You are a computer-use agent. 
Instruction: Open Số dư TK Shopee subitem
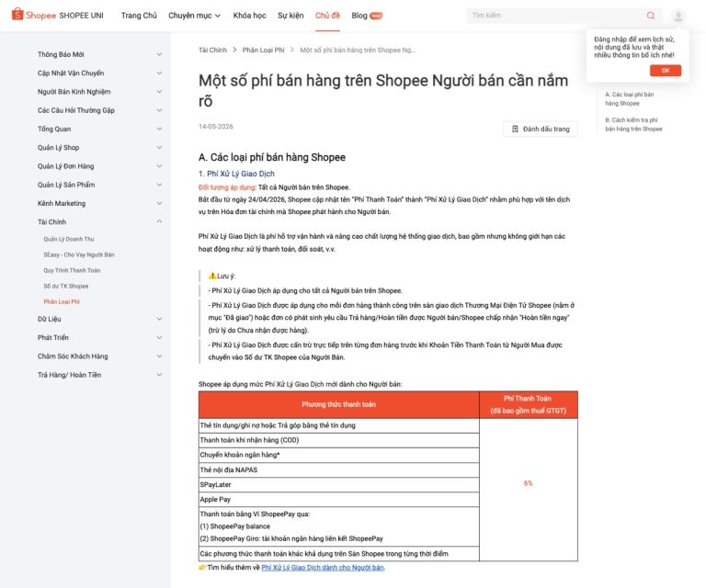pyautogui.click(x=66, y=286)
